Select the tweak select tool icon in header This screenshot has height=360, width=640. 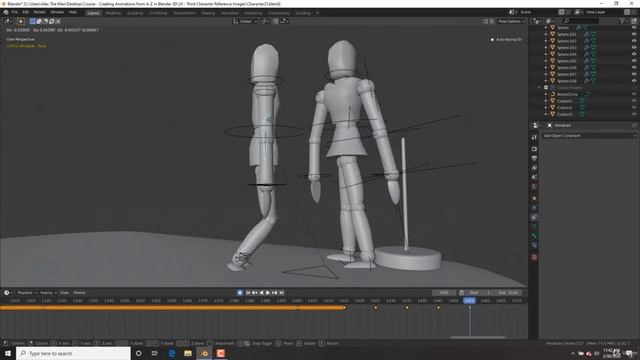21,21
